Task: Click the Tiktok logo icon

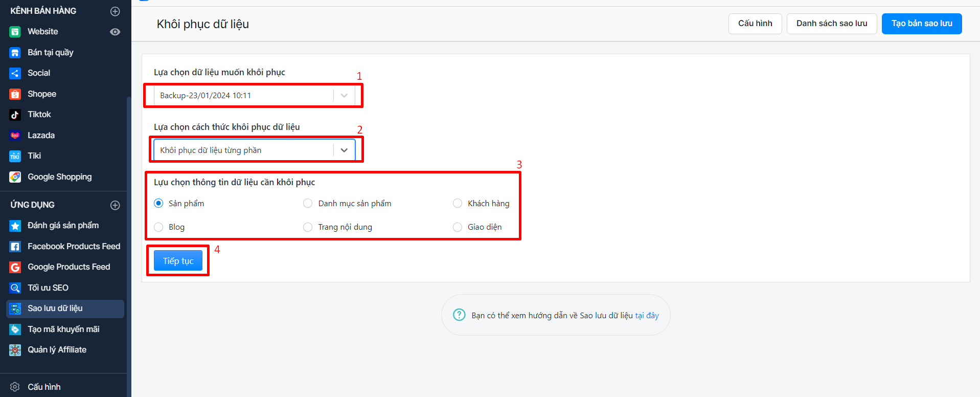Action: coord(15,115)
